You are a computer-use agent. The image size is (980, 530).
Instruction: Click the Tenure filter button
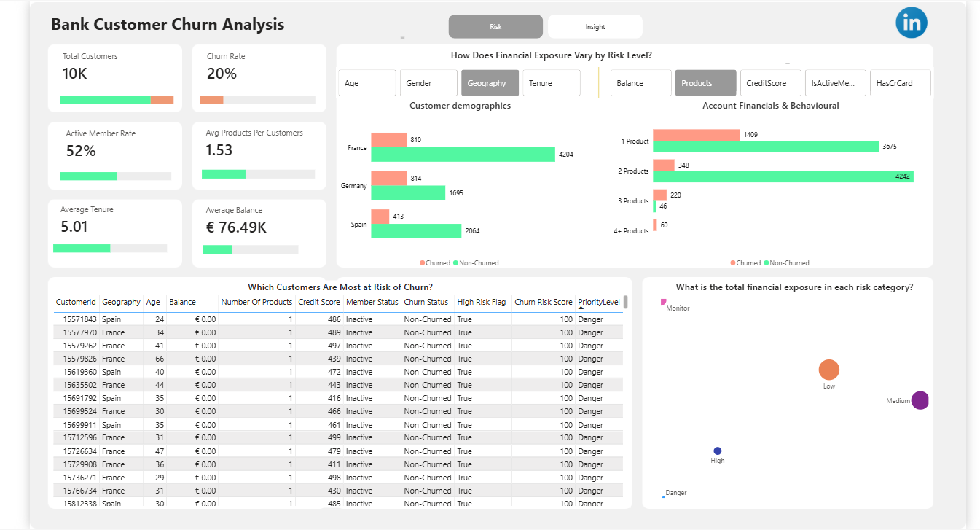(551, 82)
